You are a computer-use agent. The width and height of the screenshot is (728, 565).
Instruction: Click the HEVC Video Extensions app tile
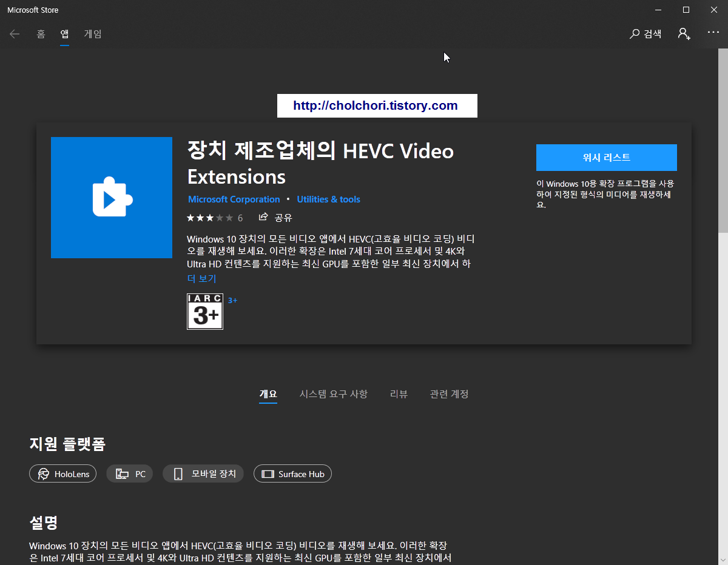point(112,198)
